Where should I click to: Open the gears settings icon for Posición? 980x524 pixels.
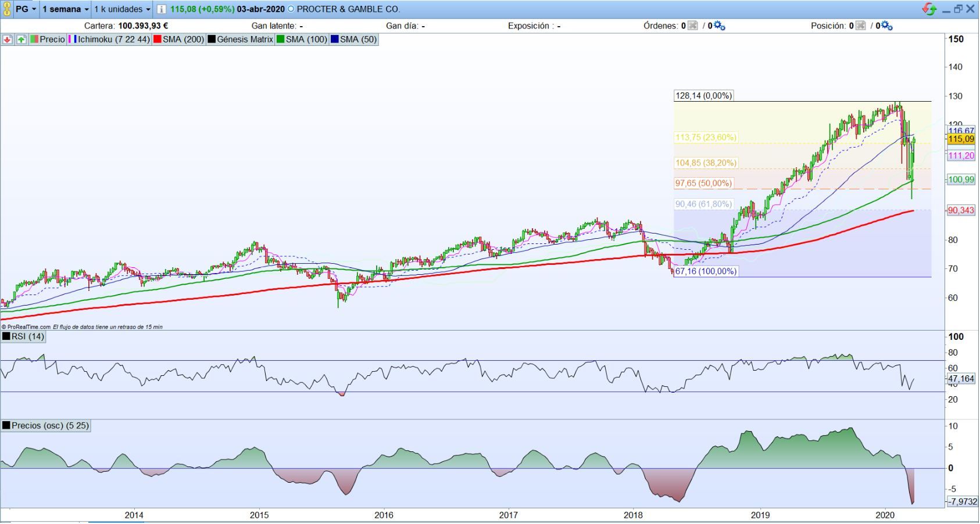pyautogui.click(x=887, y=26)
